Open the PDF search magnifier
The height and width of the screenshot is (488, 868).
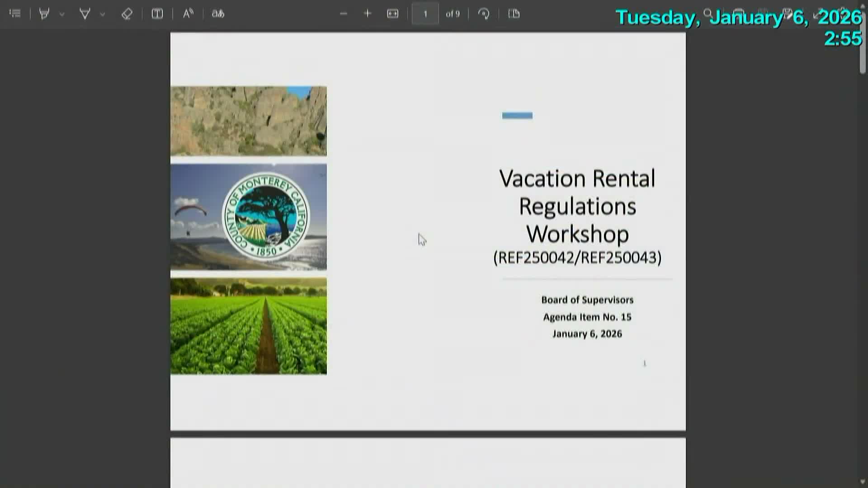pos(708,14)
